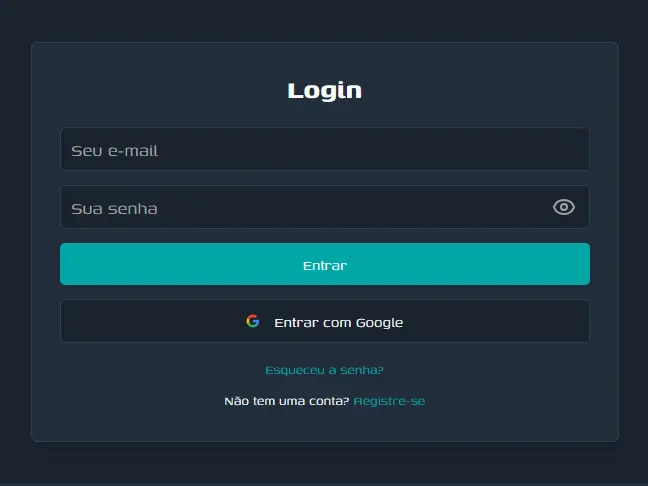This screenshot has height=486, width=648.
Task: Place the cursor on the "Sua senha" placeholder
Action: coord(114,209)
